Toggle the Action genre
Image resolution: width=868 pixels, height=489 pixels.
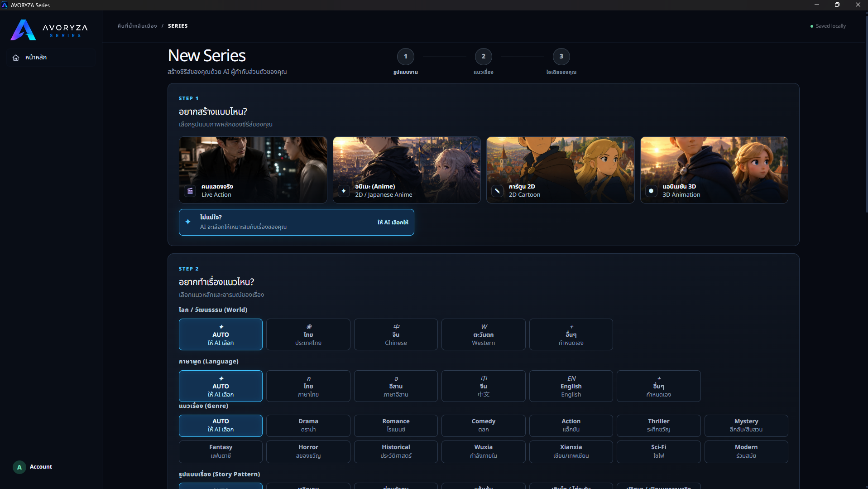571,426
